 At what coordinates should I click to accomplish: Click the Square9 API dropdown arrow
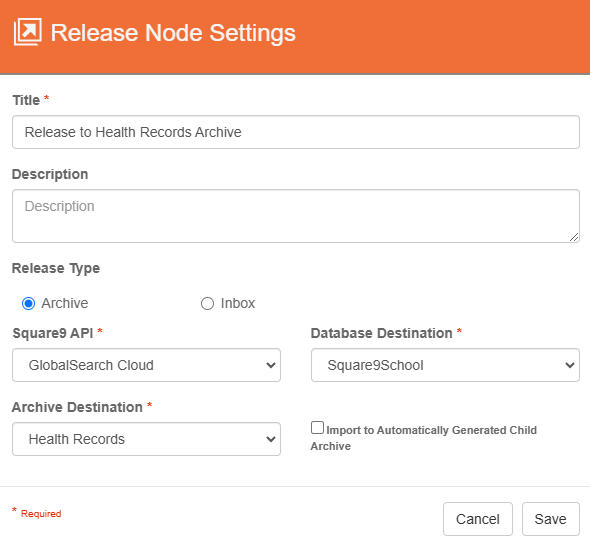pos(271,365)
